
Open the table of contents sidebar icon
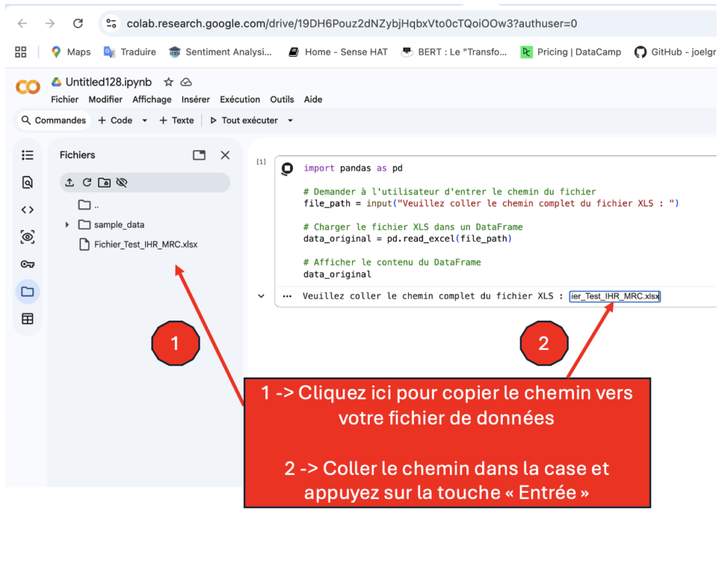[27, 155]
